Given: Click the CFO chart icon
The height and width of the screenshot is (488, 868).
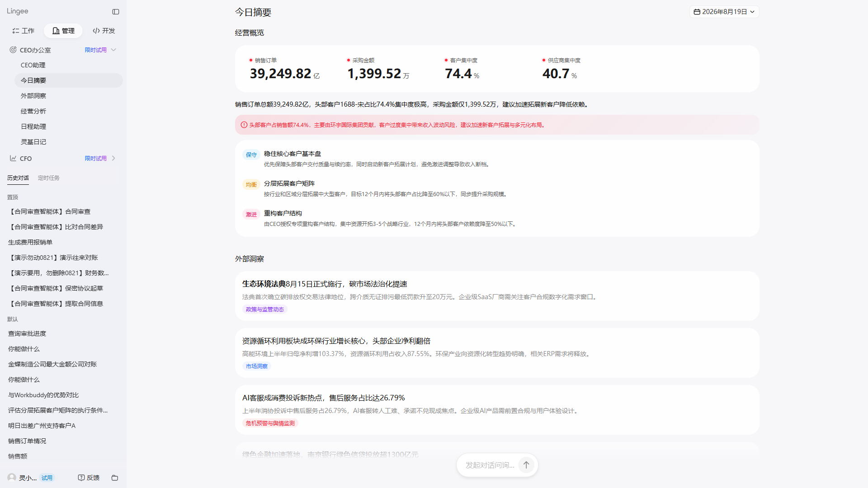Looking at the screenshot, I should pyautogui.click(x=13, y=158).
